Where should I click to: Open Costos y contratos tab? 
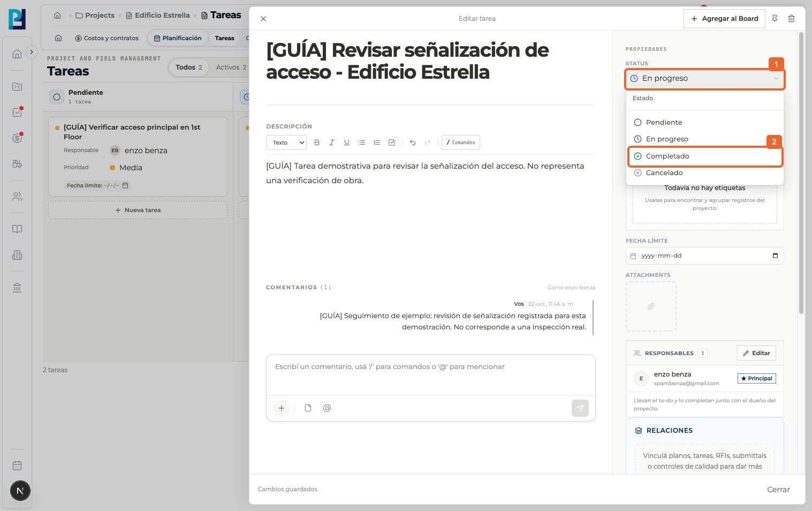click(x=107, y=38)
